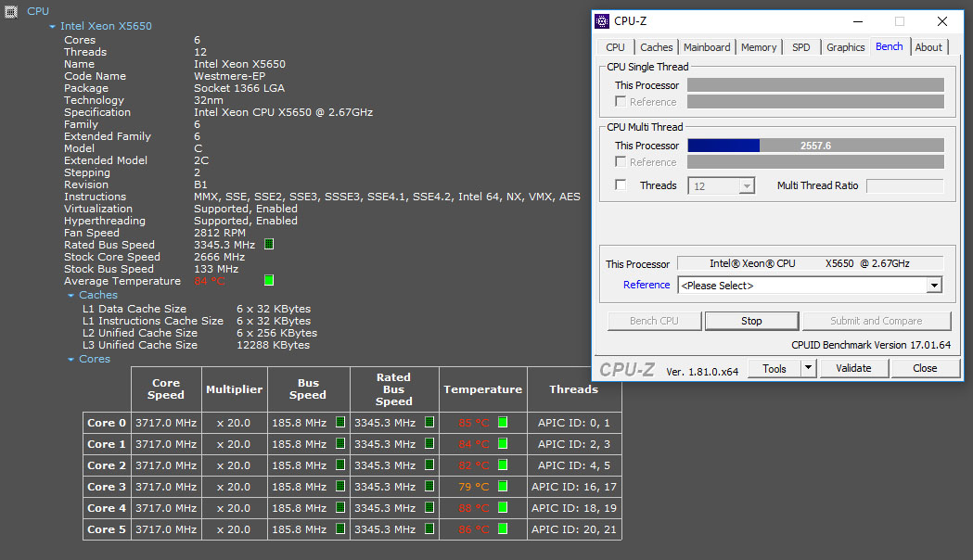
Task: Switch to the CPU tab in CPU-Z
Action: 616,47
